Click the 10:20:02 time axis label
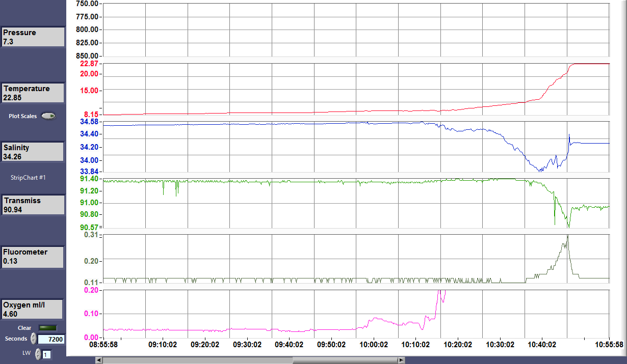Viewport: 627px width, 364px height. point(458,345)
